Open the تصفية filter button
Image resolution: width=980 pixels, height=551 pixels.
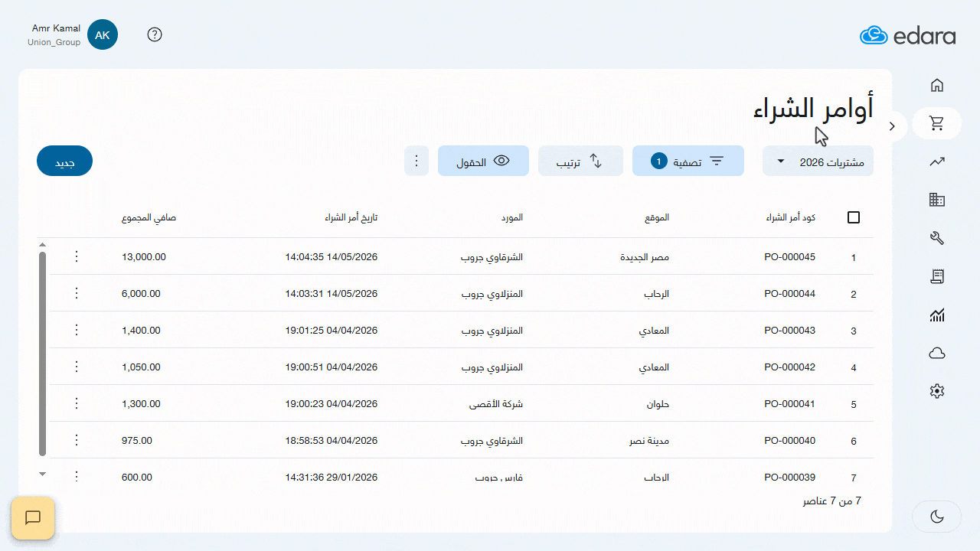tap(688, 161)
